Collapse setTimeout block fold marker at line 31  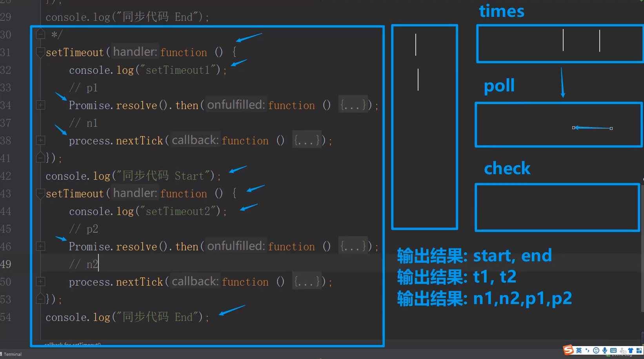pos(40,52)
